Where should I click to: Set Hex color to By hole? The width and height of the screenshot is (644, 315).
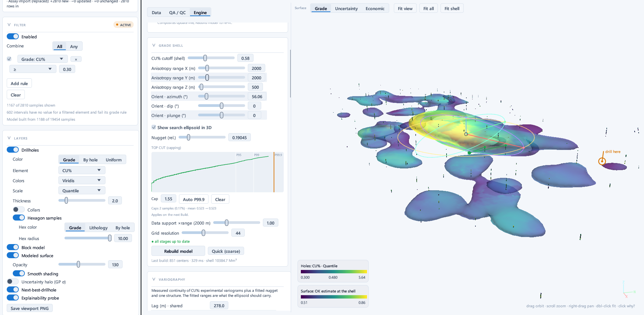click(x=123, y=228)
